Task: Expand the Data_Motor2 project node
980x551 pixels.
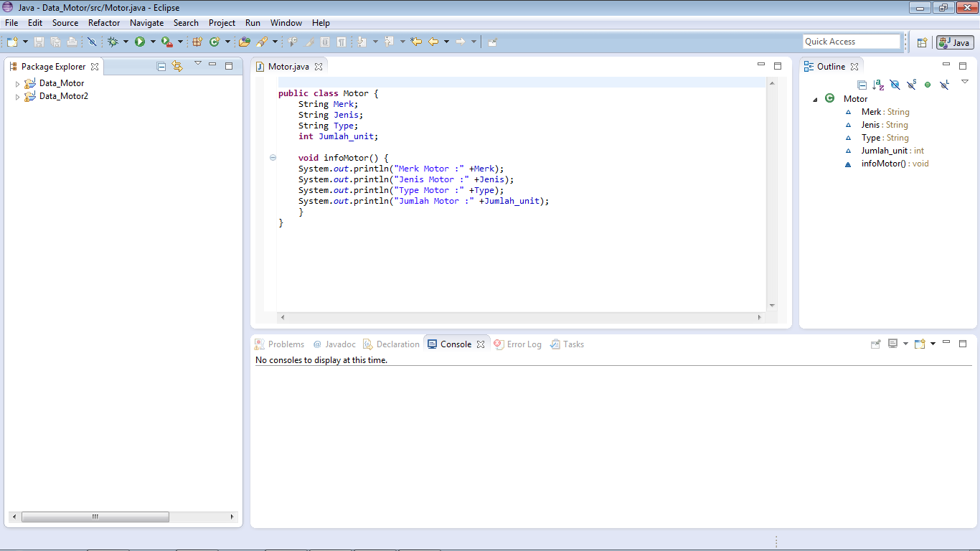Action: 17,95
